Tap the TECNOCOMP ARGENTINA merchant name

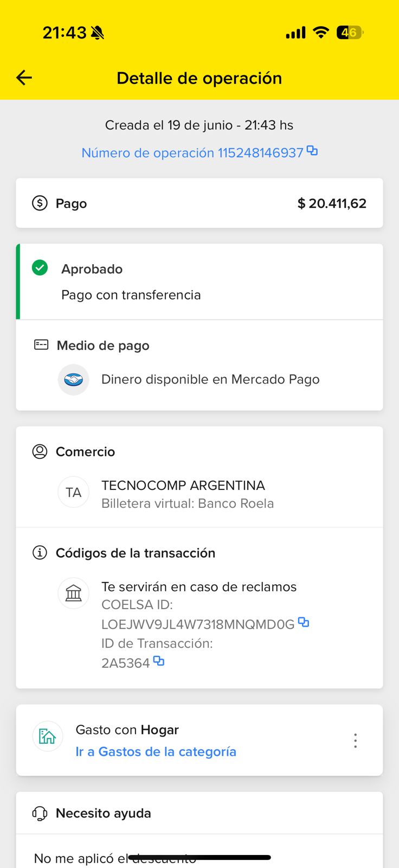pyautogui.click(x=183, y=486)
